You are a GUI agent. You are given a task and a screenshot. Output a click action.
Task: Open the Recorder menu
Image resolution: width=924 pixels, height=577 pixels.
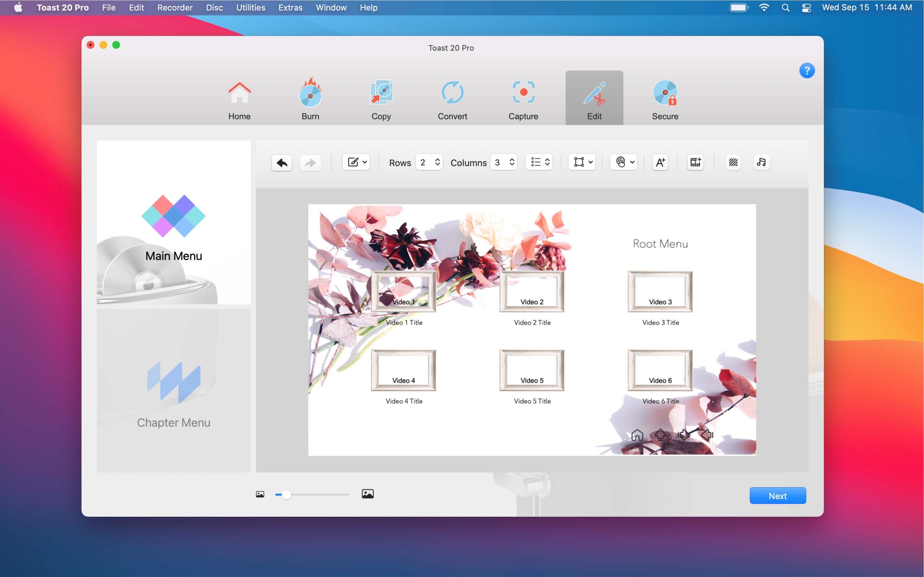pos(174,8)
